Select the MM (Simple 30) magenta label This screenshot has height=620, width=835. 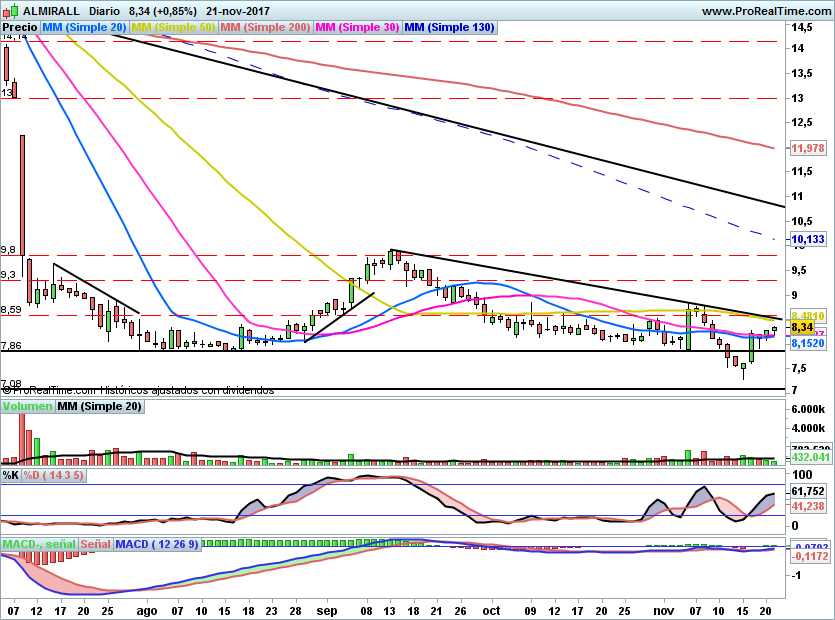tap(357, 28)
